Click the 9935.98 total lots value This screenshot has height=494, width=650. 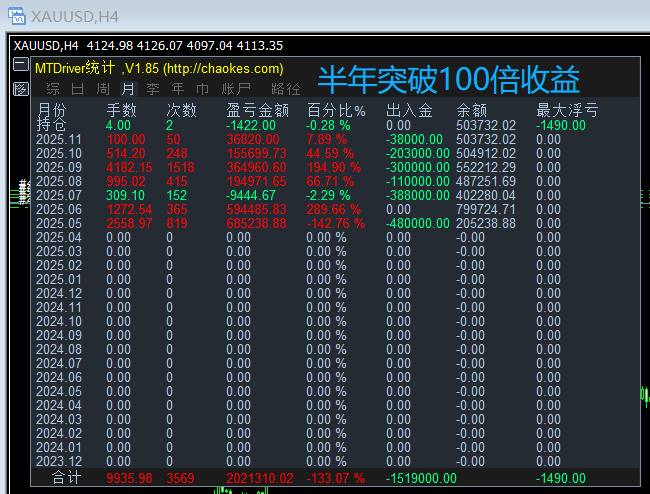[x=129, y=478]
